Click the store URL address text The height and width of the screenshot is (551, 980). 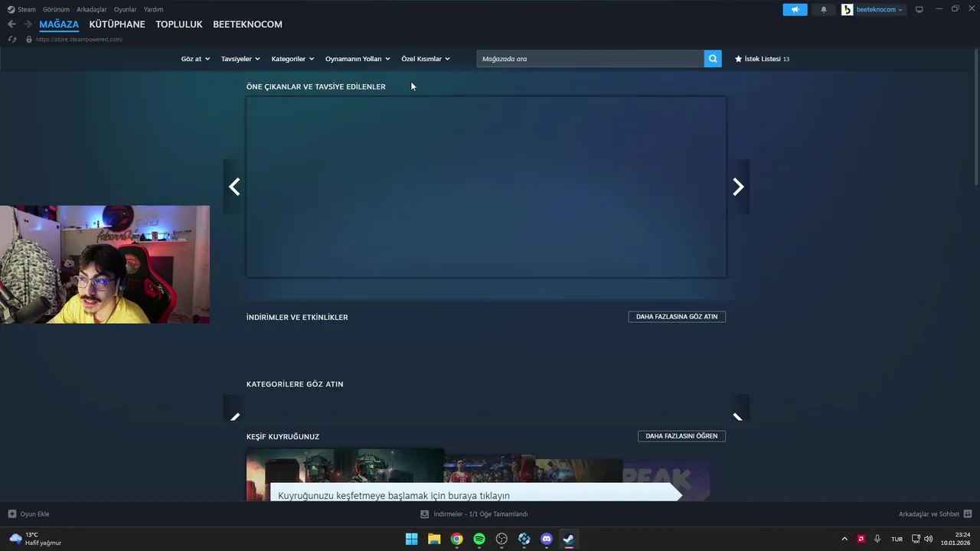[x=79, y=39]
